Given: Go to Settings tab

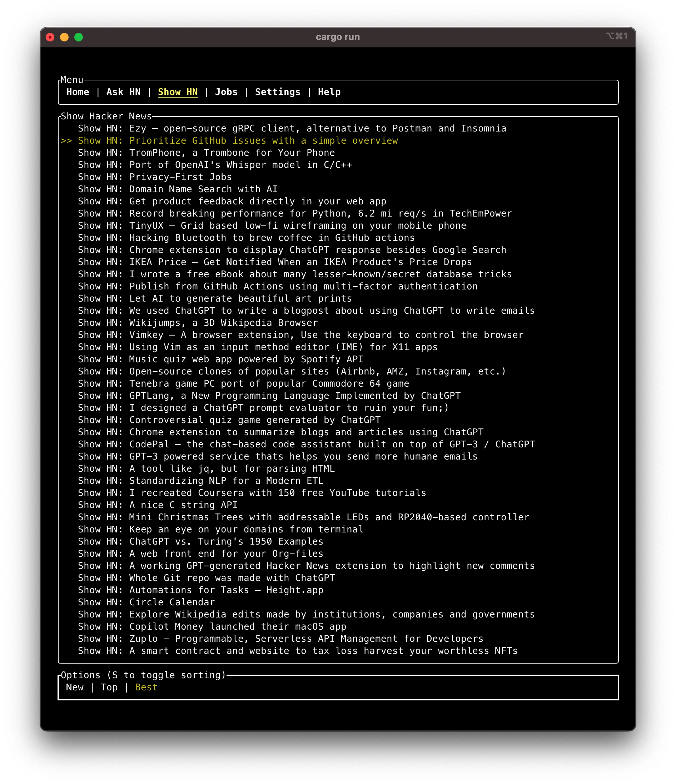Looking at the screenshot, I should 278,92.
